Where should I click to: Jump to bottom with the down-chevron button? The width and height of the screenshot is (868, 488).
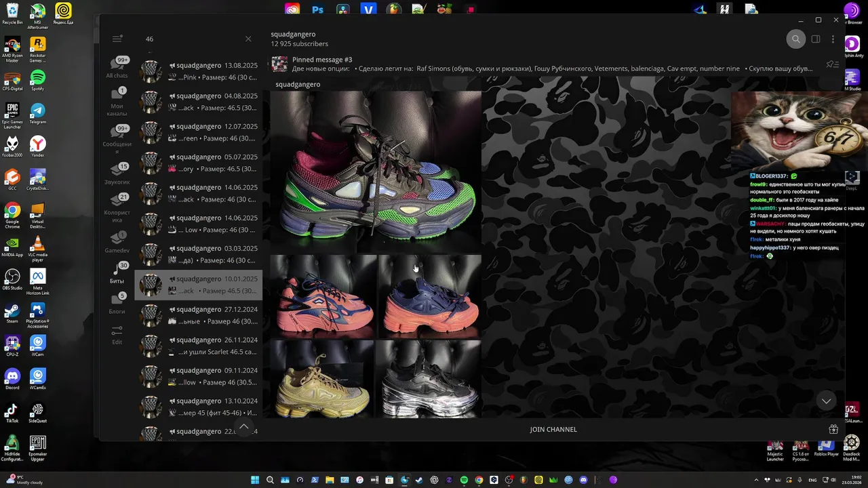826,401
